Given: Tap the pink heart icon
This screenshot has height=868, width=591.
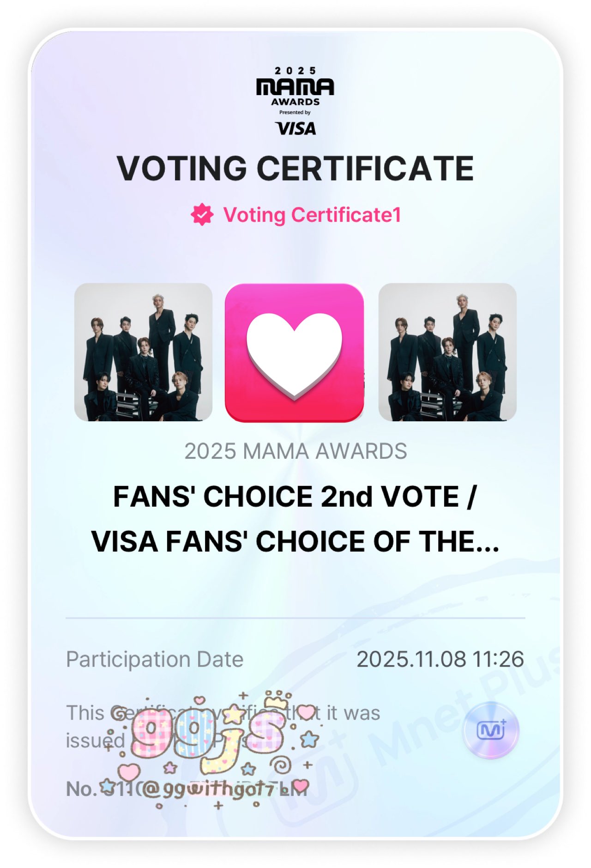Looking at the screenshot, I should point(294,352).
